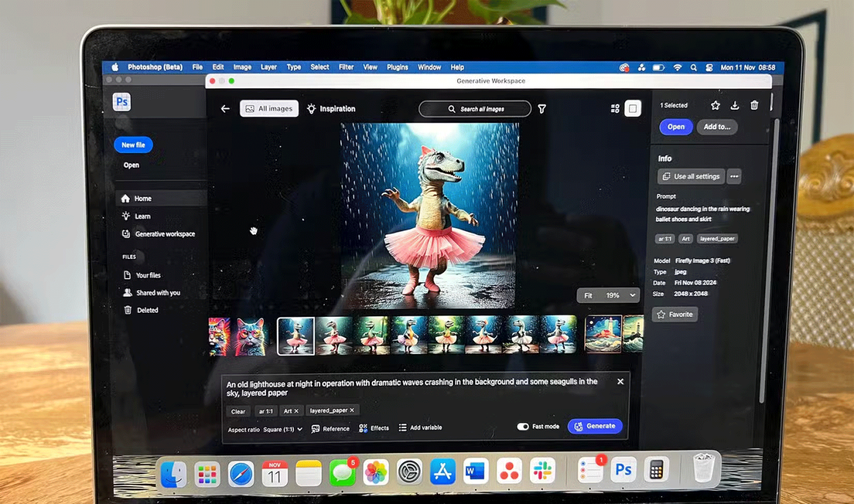Open the Filter menu in menu bar
Viewport: 854px width, 504px height.
pyautogui.click(x=346, y=67)
